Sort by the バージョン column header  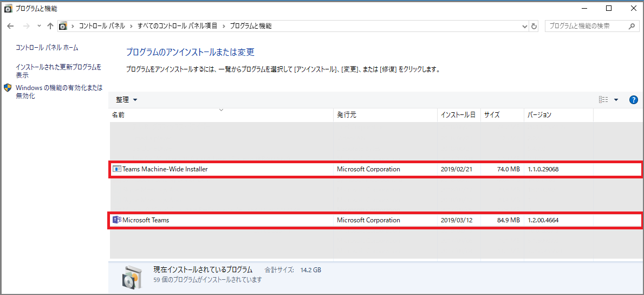(x=559, y=115)
